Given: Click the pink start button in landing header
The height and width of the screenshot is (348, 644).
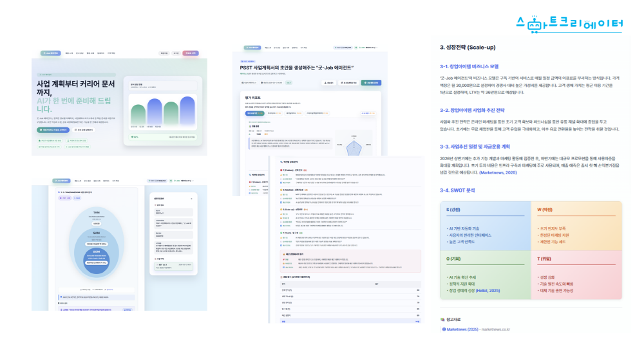Looking at the screenshot, I should (x=191, y=53).
